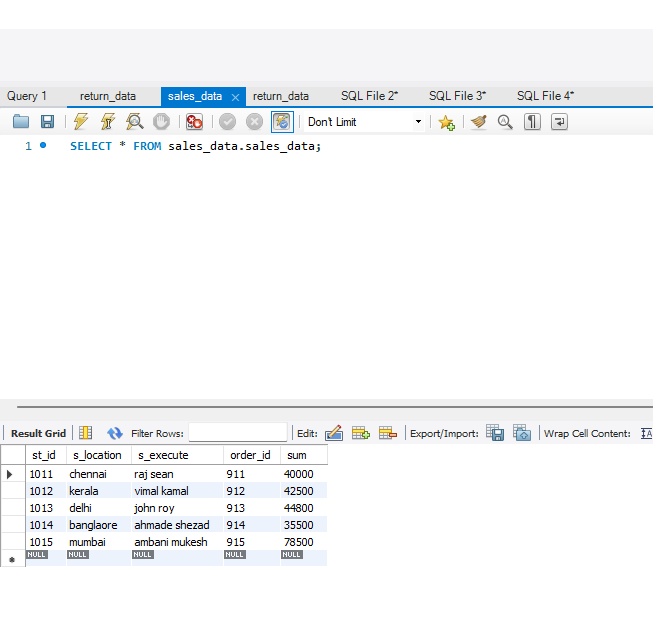Select sum value 78500
Screen dimensions: 653x640
coord(304,542)
